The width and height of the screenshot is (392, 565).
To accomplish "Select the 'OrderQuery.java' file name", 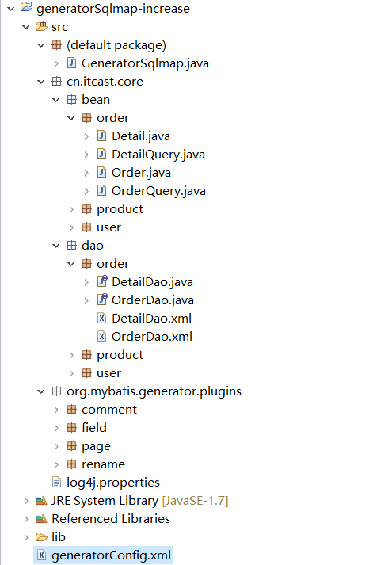I will [x=158, y=191].
